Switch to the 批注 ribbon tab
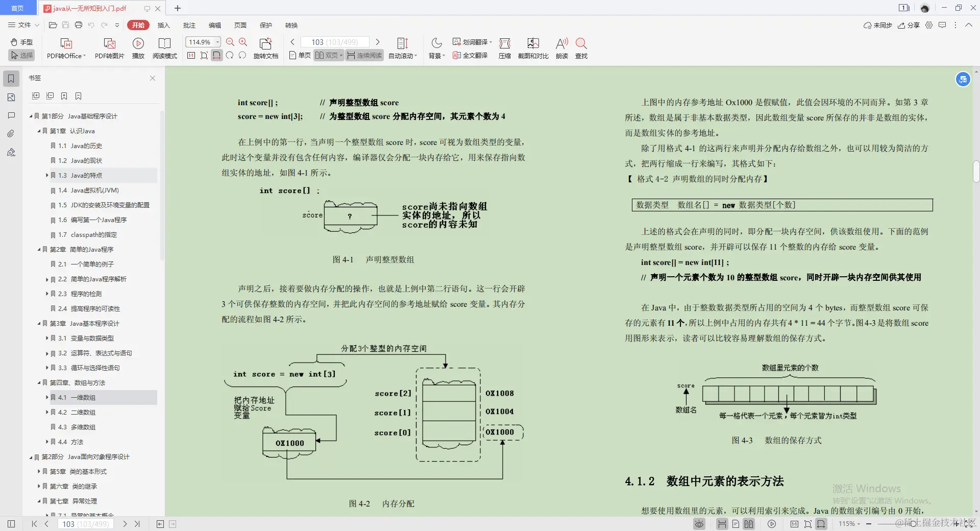Image resolution: width=980 pixels, height=531 pixels. [x=189, y=25]
